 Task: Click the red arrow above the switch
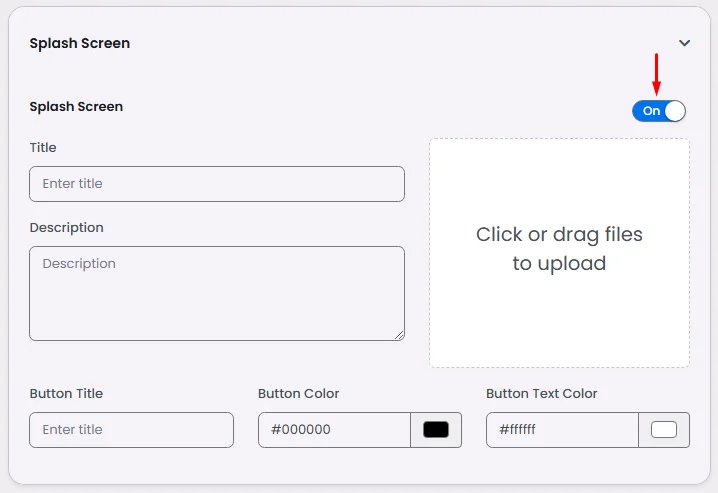click(656, 74)
